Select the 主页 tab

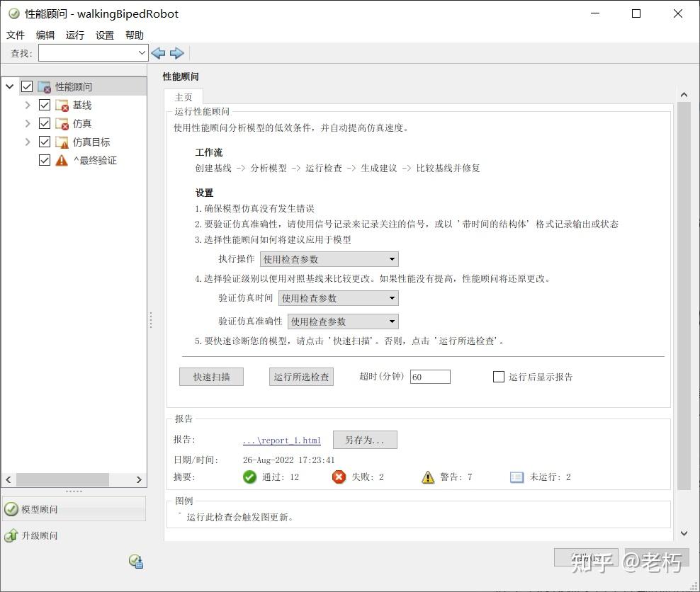tap(183, 97)
